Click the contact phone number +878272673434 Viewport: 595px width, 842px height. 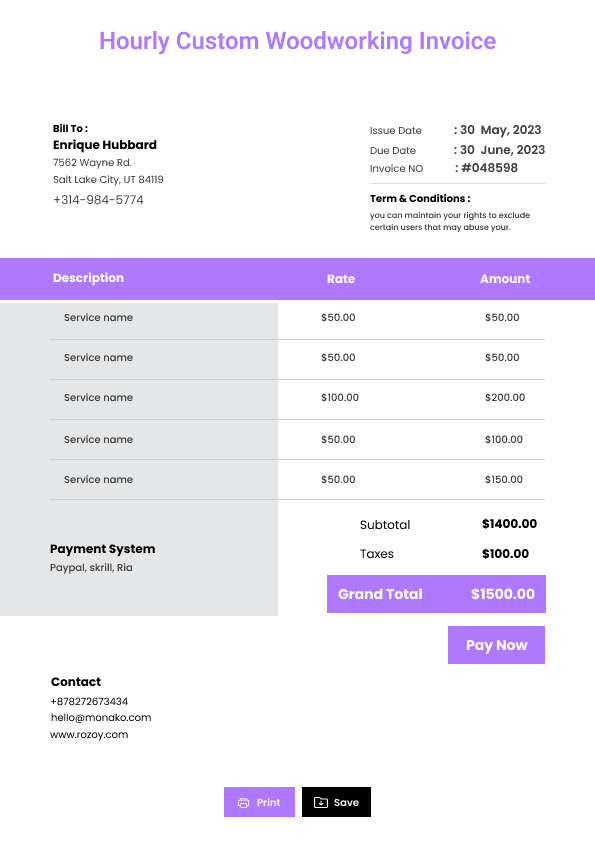(x=89, y=701)
